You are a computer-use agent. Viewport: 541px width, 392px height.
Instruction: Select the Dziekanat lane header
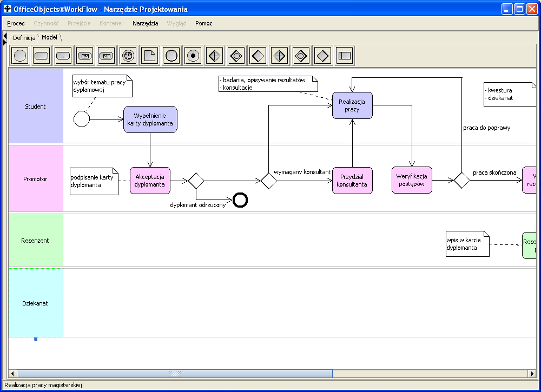click(x=36, y=303)
